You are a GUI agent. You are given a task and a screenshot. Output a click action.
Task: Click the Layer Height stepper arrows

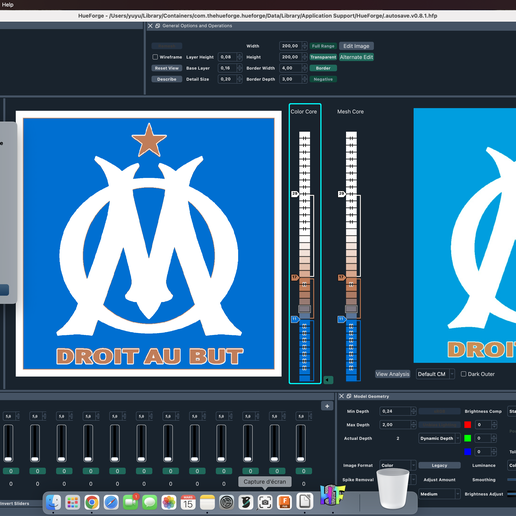[239, 57]
